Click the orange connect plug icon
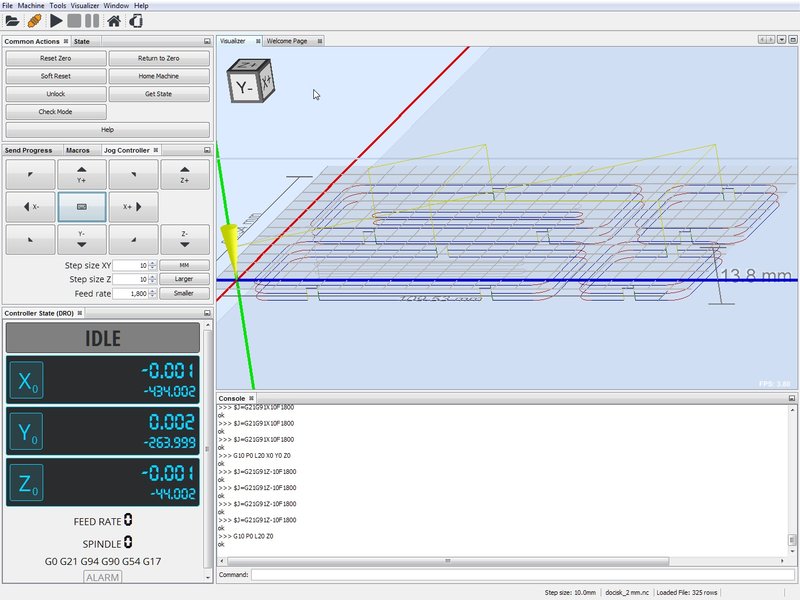 (x=34, y=21)
